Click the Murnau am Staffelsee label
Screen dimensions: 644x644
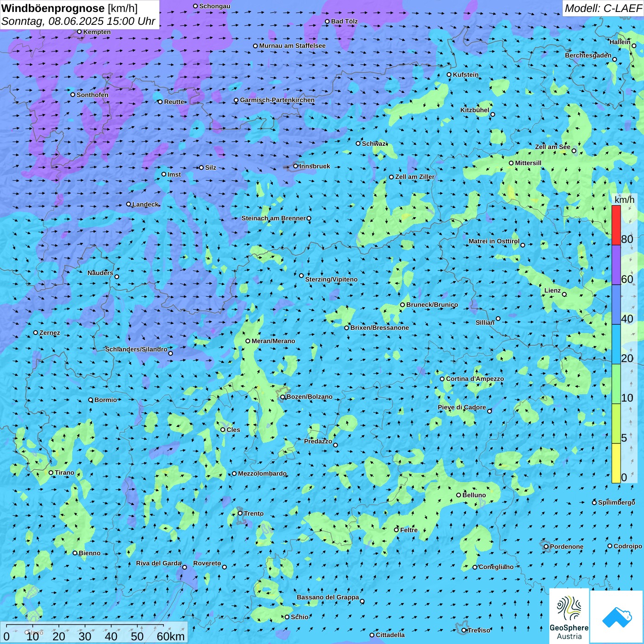292,46
